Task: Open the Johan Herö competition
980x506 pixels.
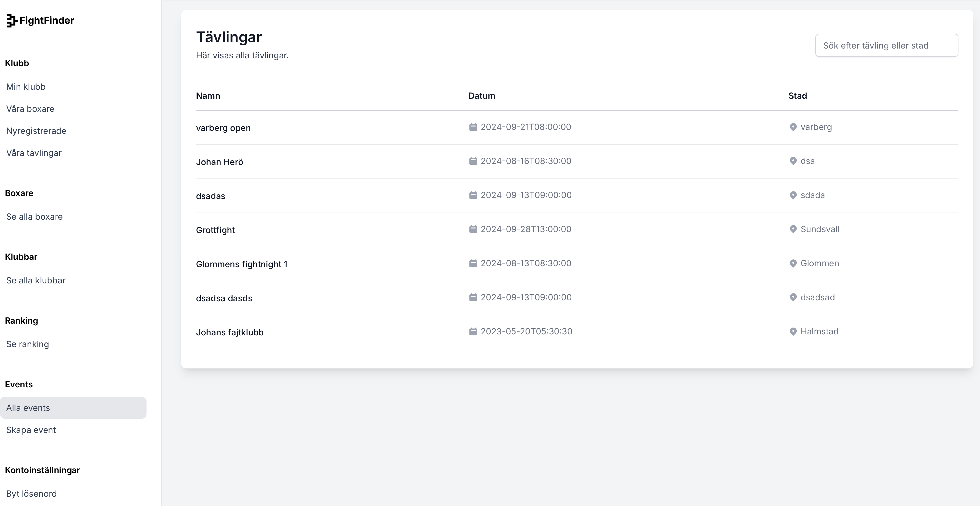Action: pos(220,162)
